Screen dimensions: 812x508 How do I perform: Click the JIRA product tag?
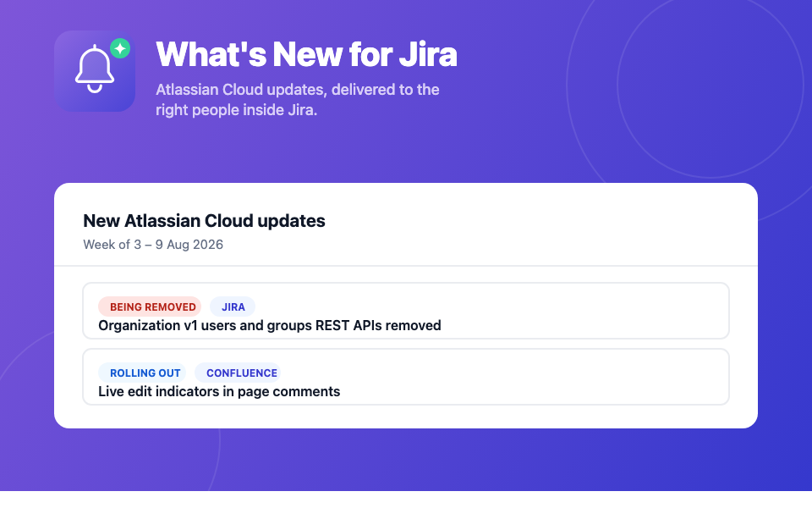(233, 306)
